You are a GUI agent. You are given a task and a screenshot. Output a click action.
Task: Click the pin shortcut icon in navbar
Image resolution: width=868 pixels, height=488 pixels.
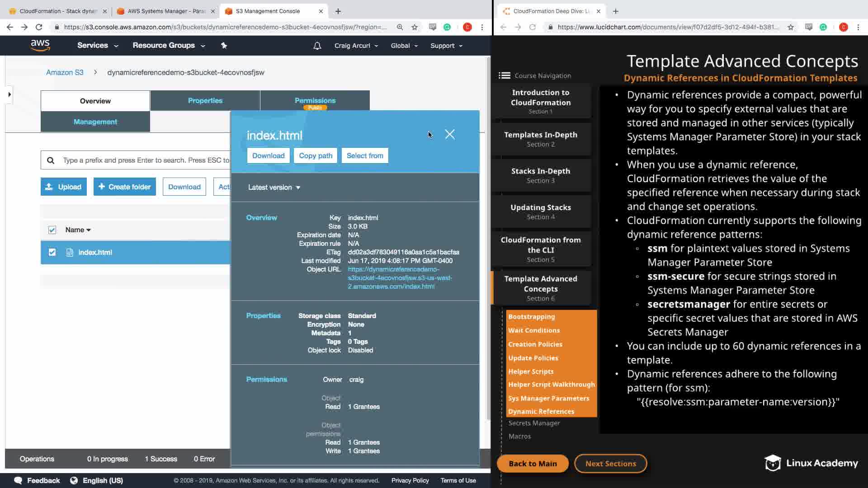[224, 45]
